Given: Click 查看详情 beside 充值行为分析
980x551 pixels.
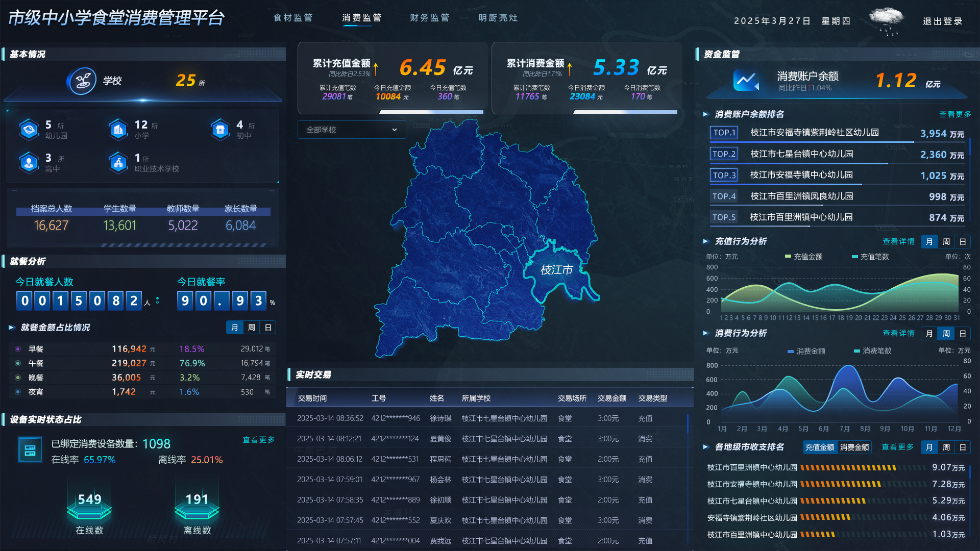Looking at the screenshot, I should [898, 241].
